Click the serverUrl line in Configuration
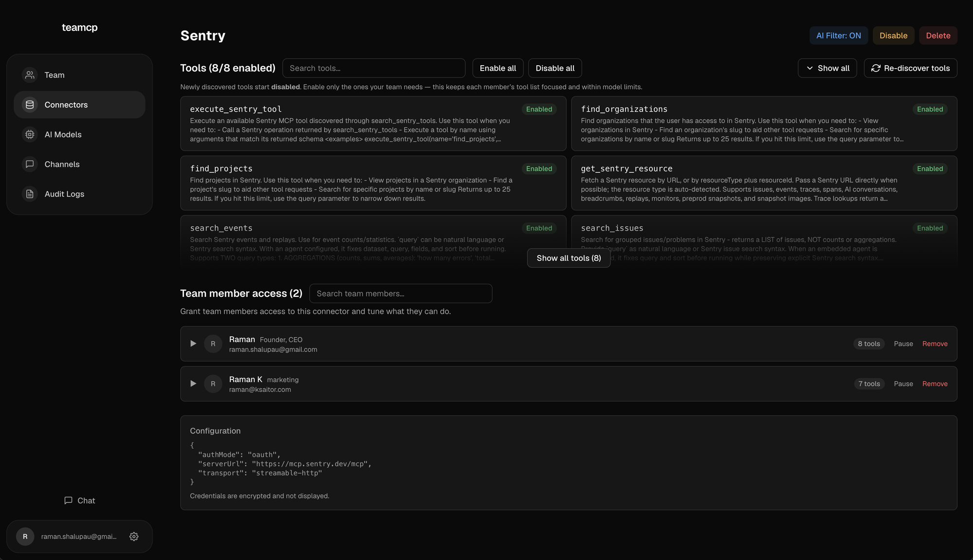The image size is (973, 560). (x=285, y=464)
